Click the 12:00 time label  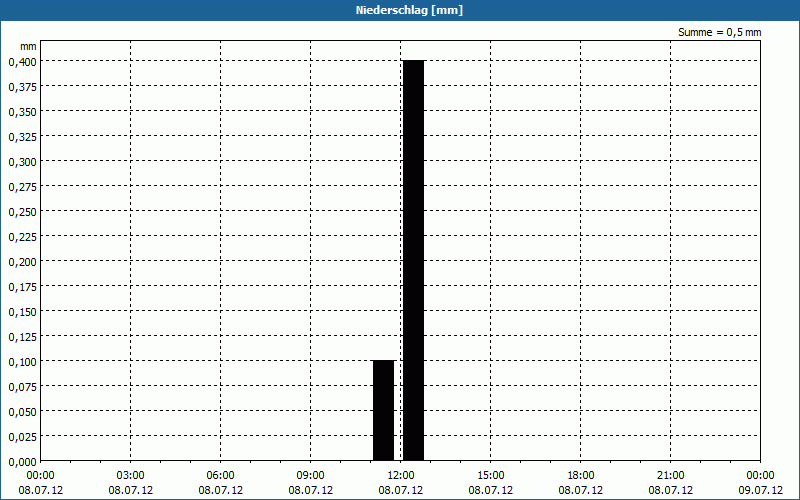coord(401,476)
